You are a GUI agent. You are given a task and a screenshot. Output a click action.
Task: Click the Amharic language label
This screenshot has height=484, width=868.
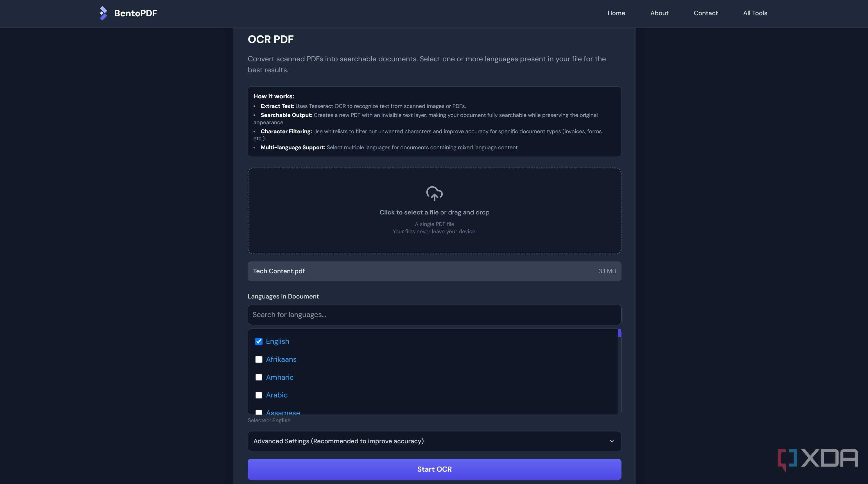point(280,377)
